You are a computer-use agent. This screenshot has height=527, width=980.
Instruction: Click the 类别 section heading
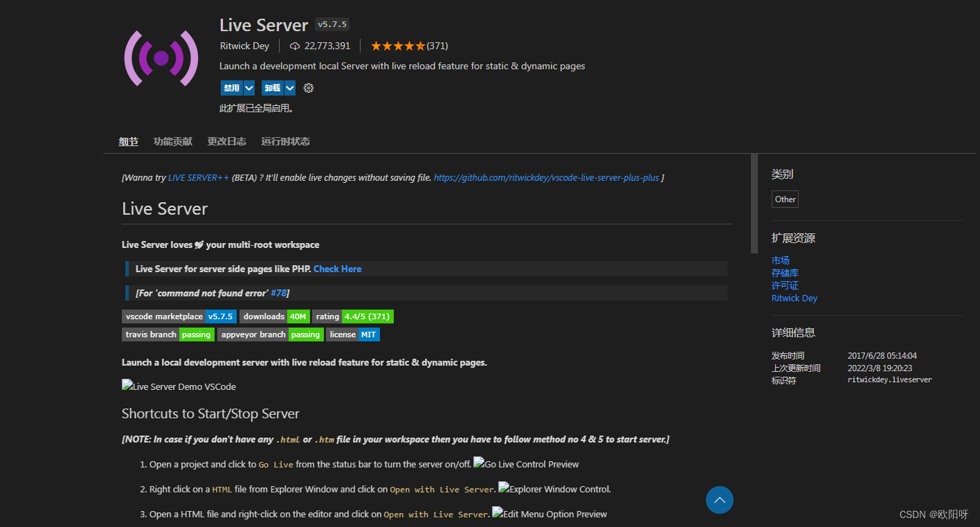[783, 175]
